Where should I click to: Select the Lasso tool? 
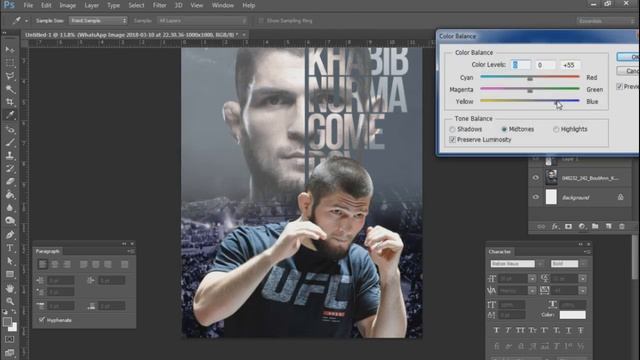tap(10, 76)
